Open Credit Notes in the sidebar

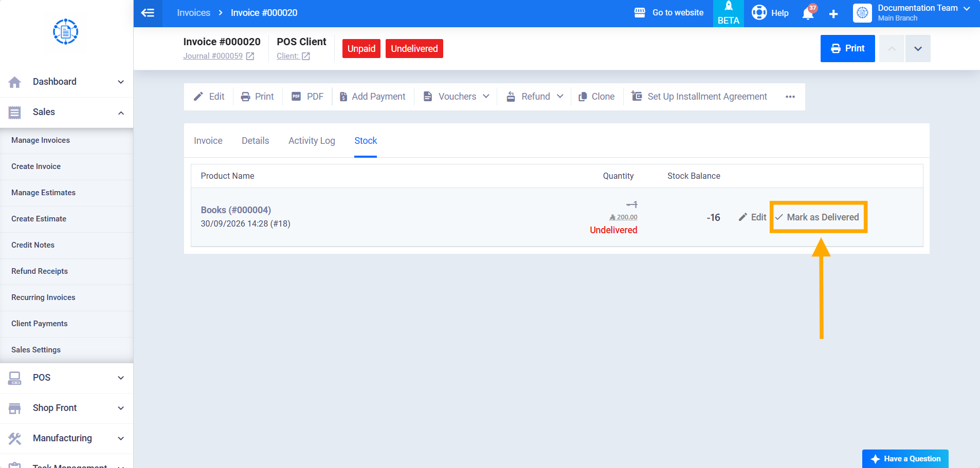33,245
